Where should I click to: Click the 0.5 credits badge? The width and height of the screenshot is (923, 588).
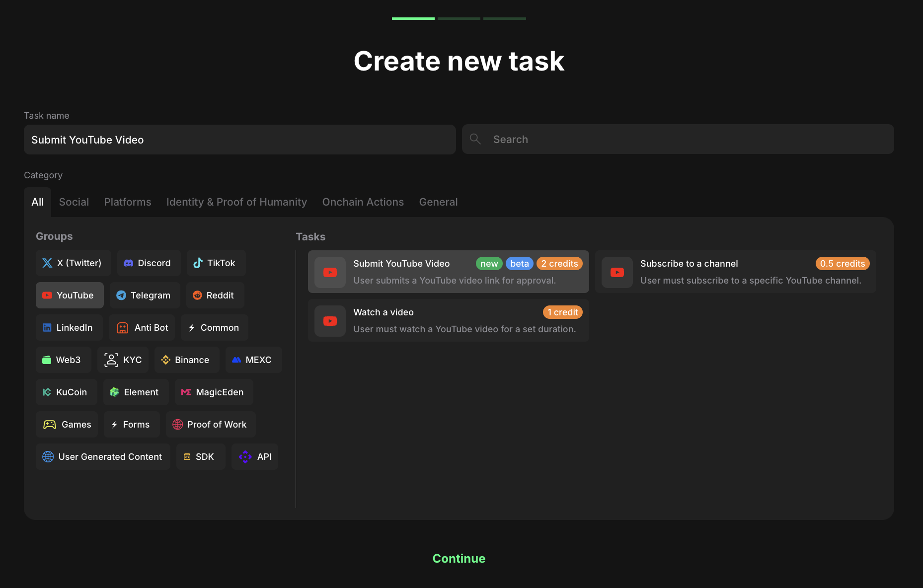843,264
